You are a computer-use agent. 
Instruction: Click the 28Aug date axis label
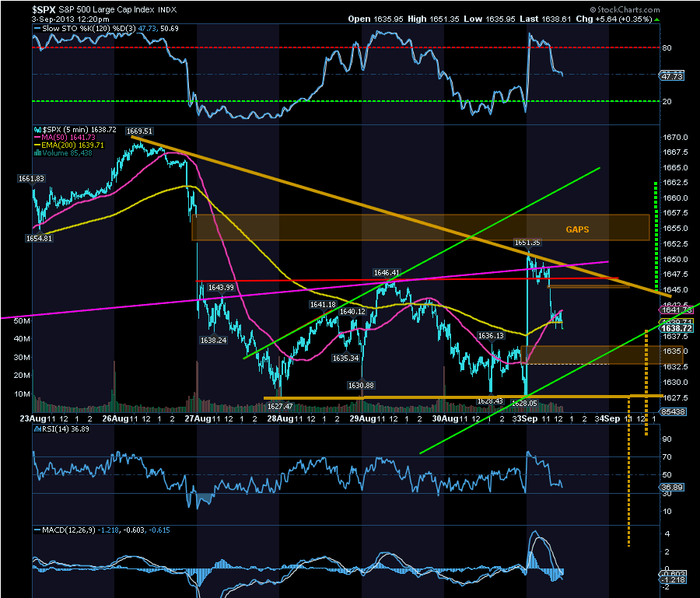(280, 418)
